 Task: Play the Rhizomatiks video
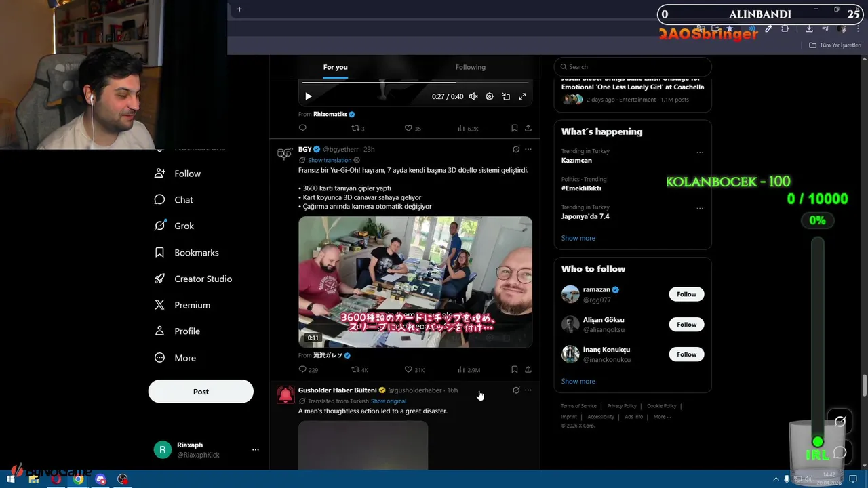coord(309,96)
